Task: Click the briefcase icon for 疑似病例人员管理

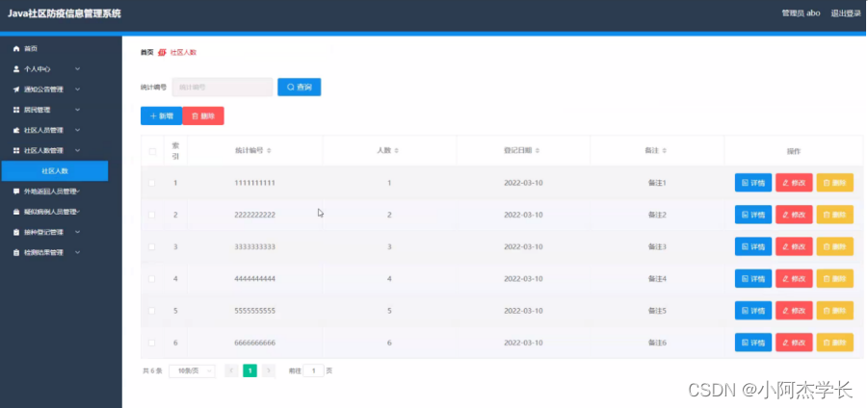Action: (16, 212)
